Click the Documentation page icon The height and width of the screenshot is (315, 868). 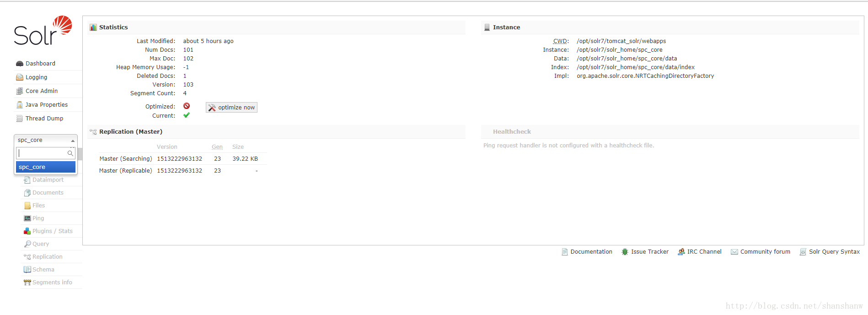point(565,252)
